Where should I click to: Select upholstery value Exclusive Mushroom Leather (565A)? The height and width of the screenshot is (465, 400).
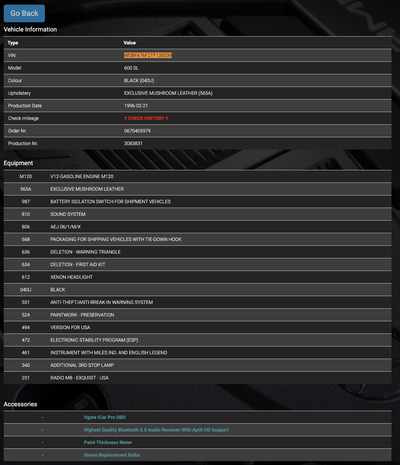coord(168,93)
